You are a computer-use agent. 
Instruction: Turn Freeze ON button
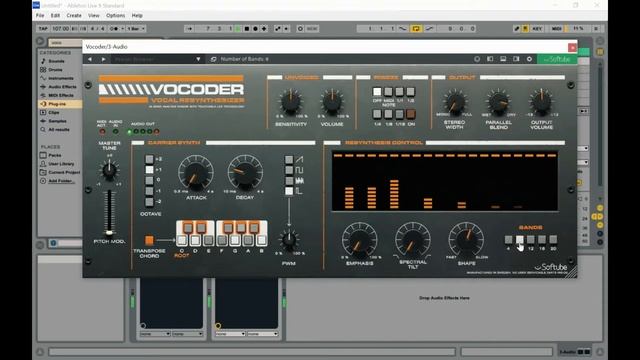(411, 114)
